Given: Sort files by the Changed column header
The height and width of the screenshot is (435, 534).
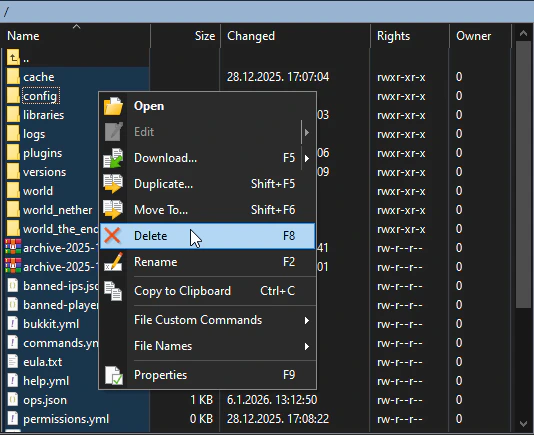Looking at the screenshot, I should (295, 36).
